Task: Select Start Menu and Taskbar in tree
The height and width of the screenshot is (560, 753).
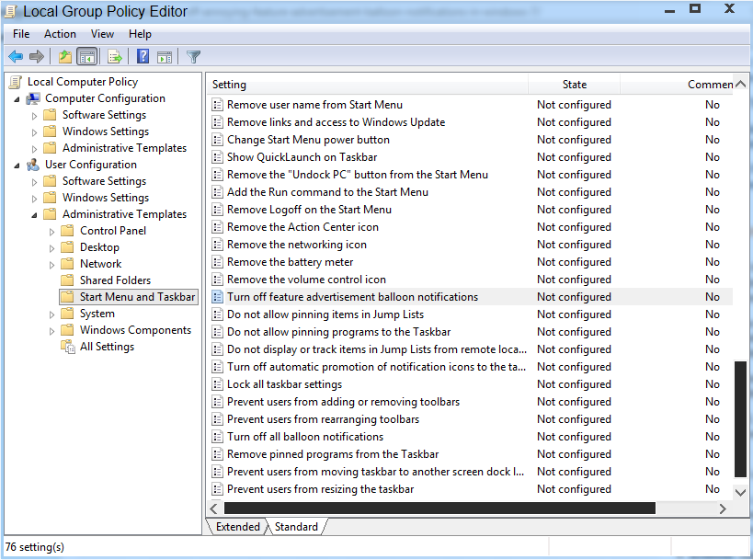Action: pyautogui.click(x=129, y=297)
